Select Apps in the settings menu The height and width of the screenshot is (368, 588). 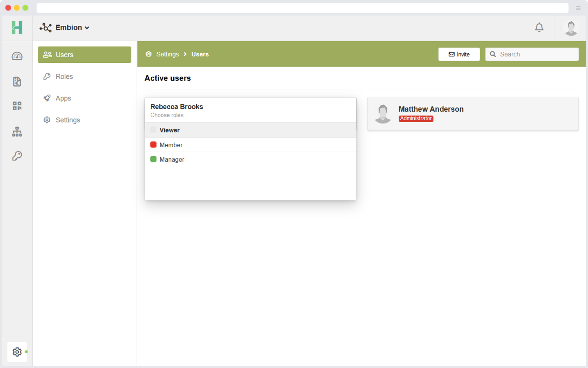pos(63,99)
